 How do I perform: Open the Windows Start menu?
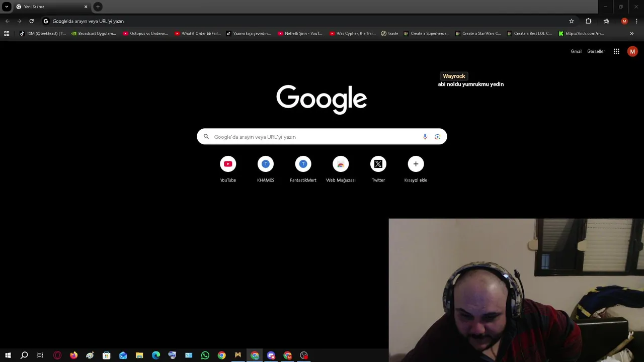coord(8,355)
